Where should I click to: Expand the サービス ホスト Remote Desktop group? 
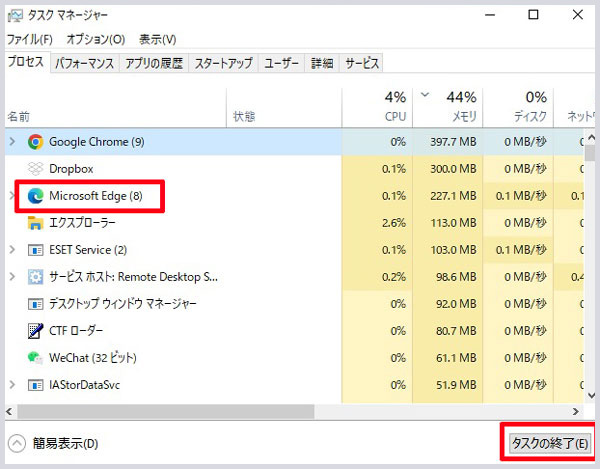coord(12,277)
